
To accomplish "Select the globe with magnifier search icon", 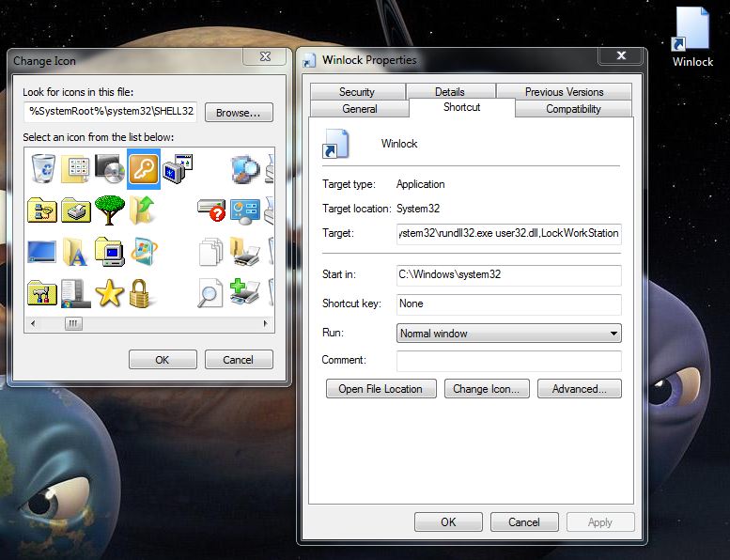I will pos(245,168).
